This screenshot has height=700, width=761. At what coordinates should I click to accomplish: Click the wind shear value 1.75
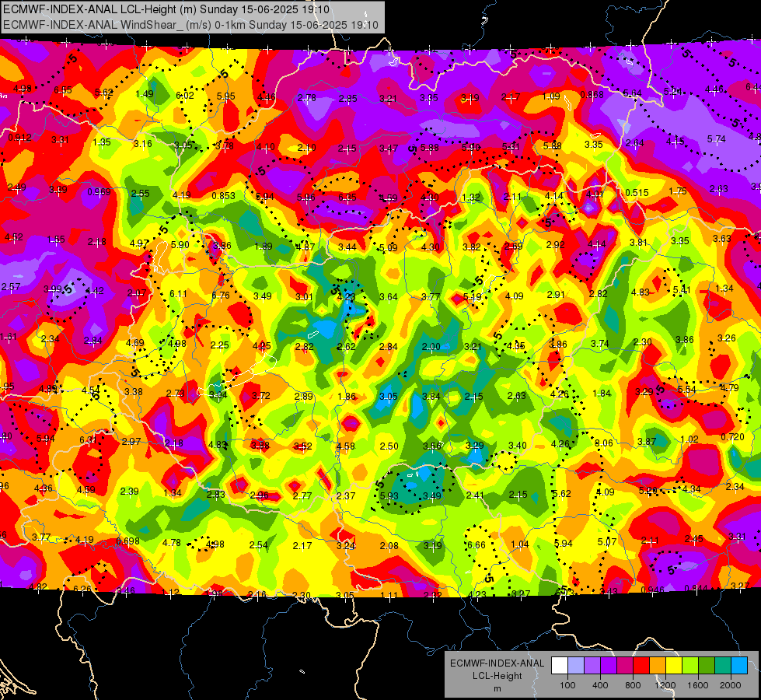(x=678, y=191)
